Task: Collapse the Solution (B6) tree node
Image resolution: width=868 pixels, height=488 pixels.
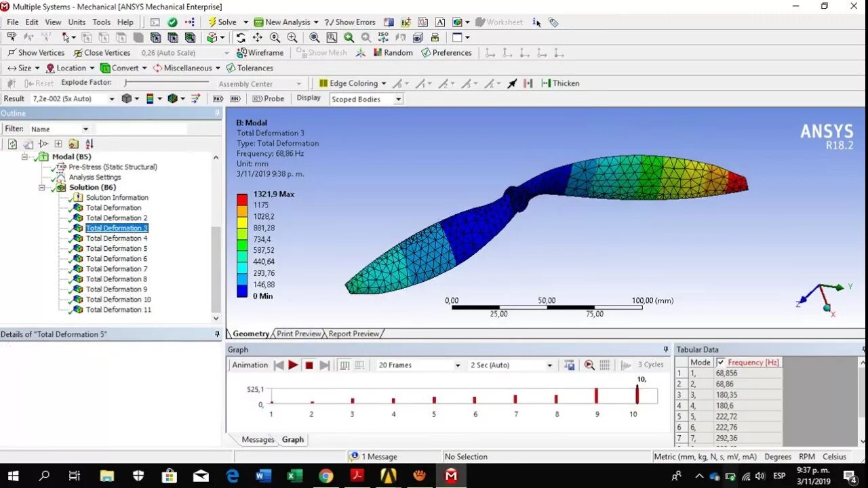Action: pyautogui.click(x=41, y=188)
